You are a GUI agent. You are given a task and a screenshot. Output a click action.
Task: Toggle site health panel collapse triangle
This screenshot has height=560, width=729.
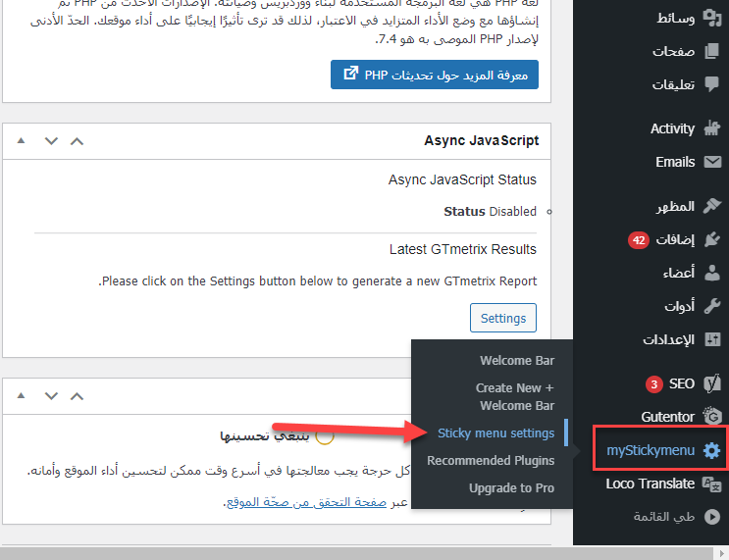[21, 395]
